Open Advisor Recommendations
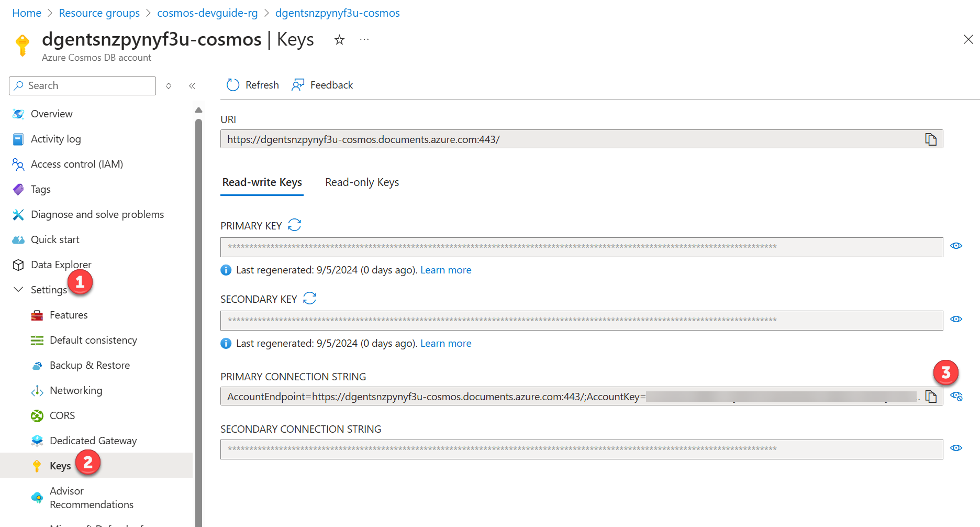Viewport: 980px width, 527px height. coord(92,498)
